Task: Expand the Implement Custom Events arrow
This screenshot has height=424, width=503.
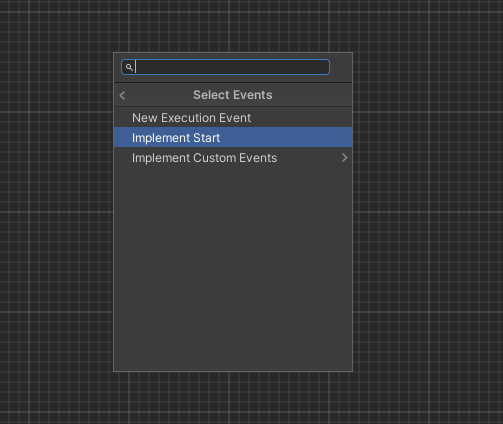Action: [x=345, y=158]
